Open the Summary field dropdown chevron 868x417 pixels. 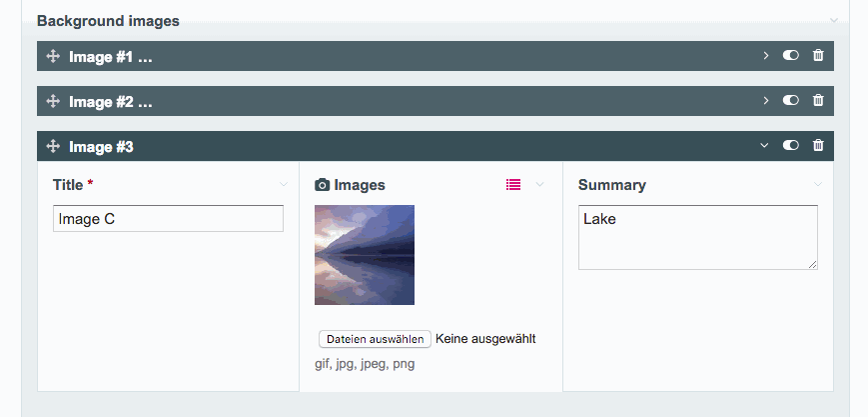[818, 185]
